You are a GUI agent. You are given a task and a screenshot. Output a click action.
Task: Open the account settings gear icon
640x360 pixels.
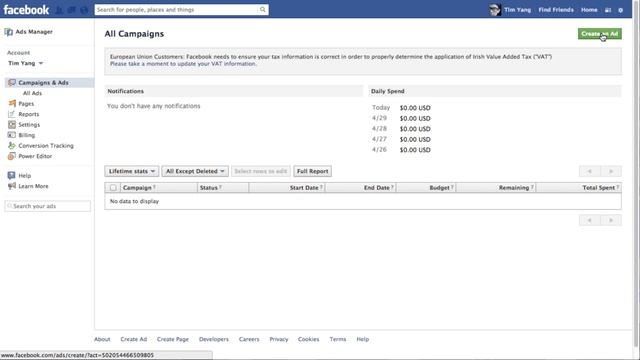(x=620, y=10)
